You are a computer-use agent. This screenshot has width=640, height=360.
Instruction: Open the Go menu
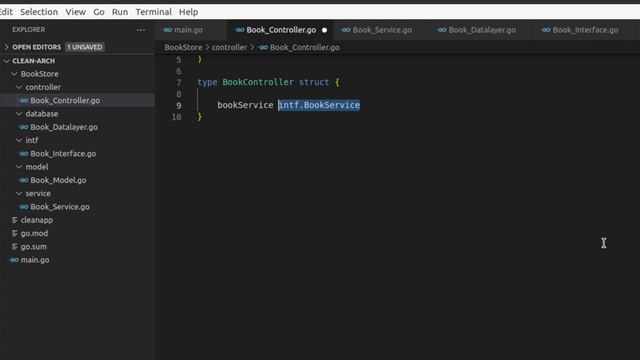coord(99,12)
